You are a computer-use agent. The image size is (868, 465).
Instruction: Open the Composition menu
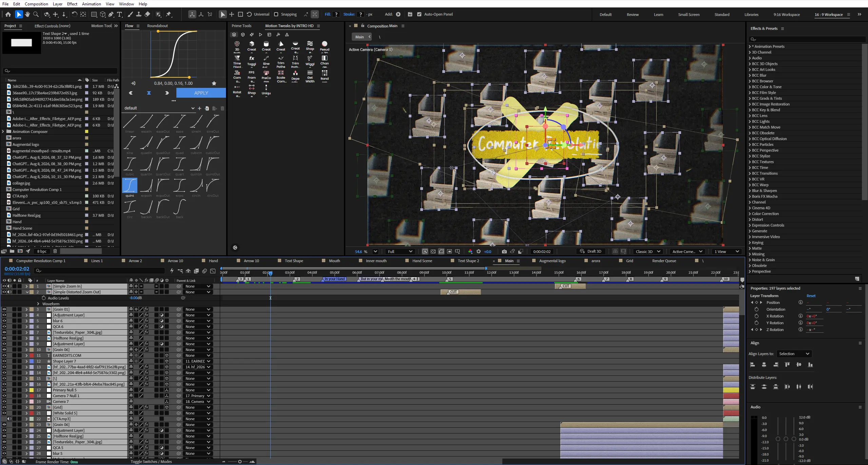pos(36,4)
